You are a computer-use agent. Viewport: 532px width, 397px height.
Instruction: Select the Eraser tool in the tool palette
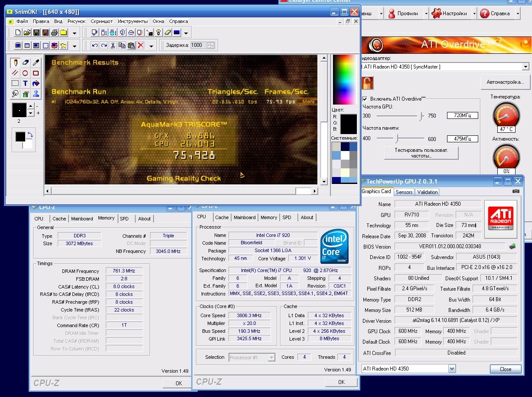[x=26, y=63]
